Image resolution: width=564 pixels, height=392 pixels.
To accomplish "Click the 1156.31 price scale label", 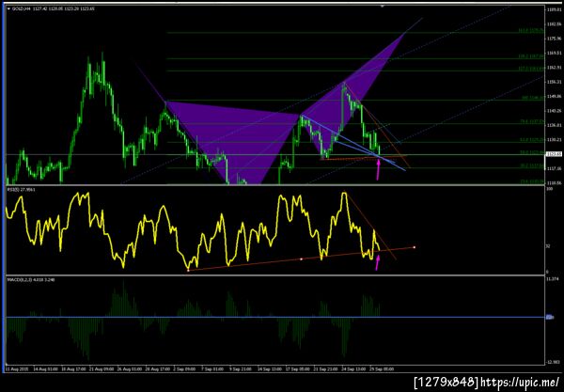I will coord(554,82).
